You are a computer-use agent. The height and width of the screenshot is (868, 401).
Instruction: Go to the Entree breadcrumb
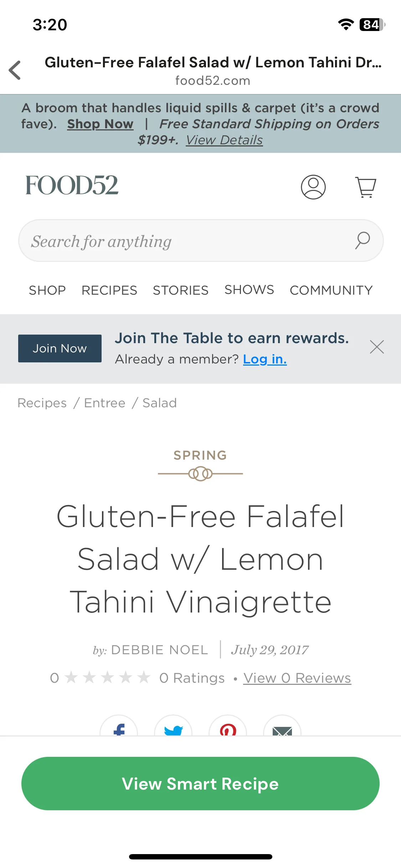click(x=105, y=403)
